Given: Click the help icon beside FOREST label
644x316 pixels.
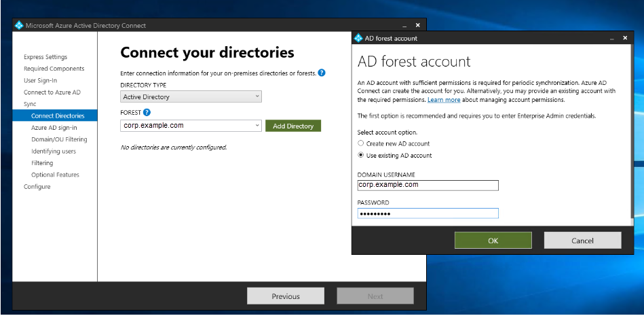Looking at the screenshot, I should click(147, 113).
